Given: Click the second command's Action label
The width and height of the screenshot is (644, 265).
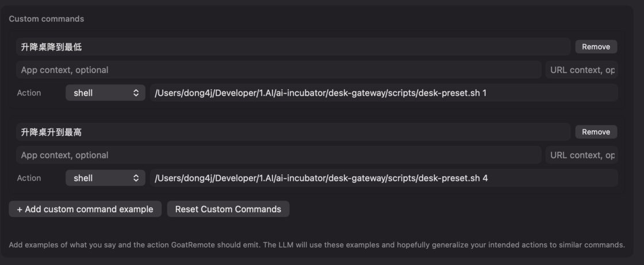Looking at the screenshot, I should [x=29, y=178].
